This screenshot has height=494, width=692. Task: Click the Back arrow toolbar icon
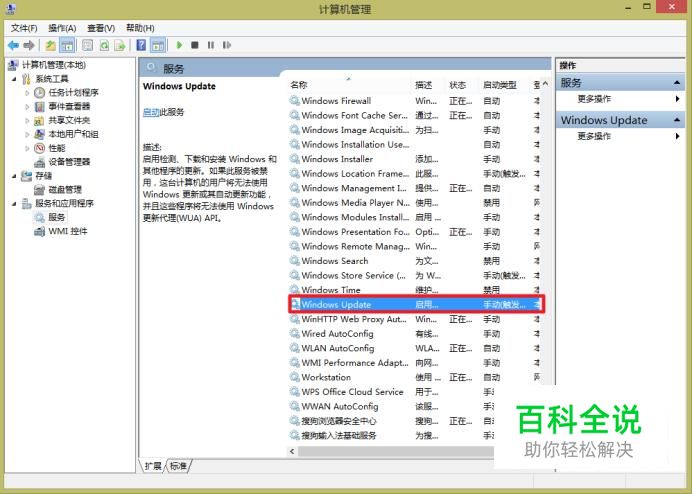(x=13, y=45)
